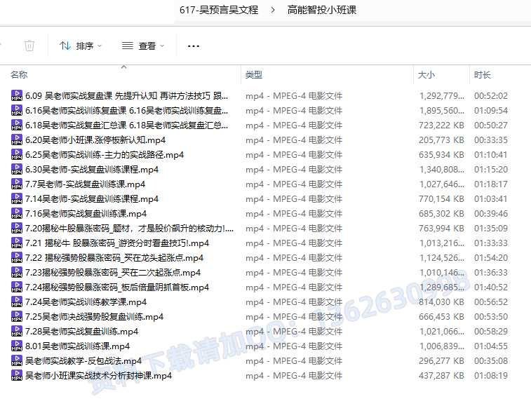Select the file 吴老师小班课实战技术分析封神课.mp4
The width and height of the screenshot is (531, 420).
pyautogui.click(x=98, y=376)
